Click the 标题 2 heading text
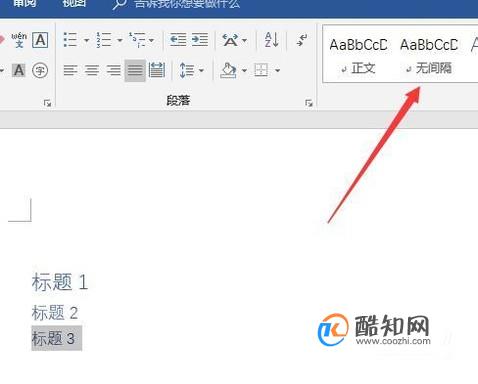The width and height of the screenshot is (478, 384). pos(55,312)
